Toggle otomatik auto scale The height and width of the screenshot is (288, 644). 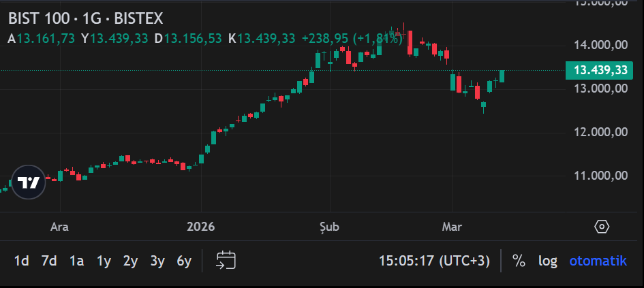pos(598,261)
